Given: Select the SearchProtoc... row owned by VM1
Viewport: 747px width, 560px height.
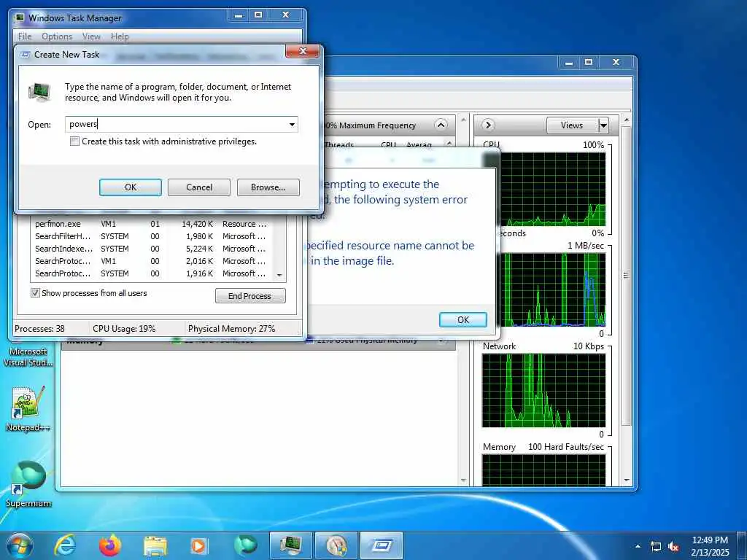Looking at the screenshot, I should 152,261.
